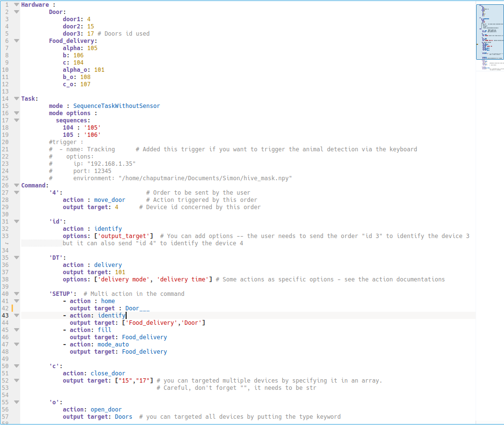
Task: Click the 'fill' action value
Action: point(104,330)
